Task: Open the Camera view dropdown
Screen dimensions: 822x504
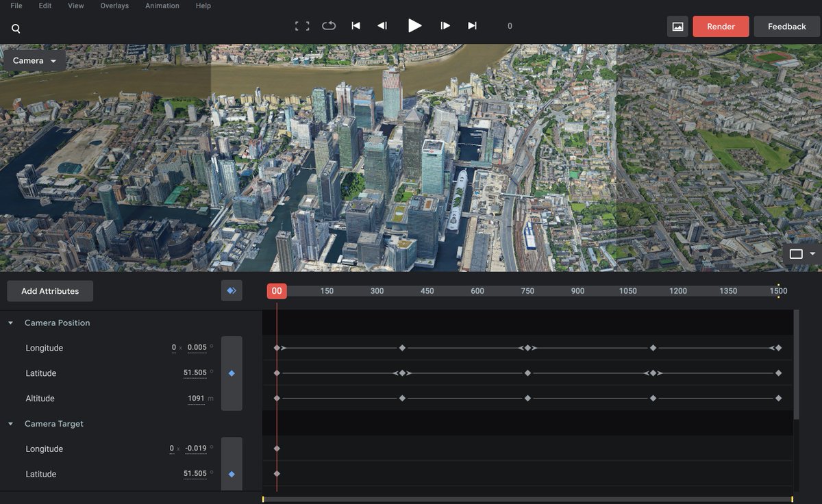Action: coord(34,60)
